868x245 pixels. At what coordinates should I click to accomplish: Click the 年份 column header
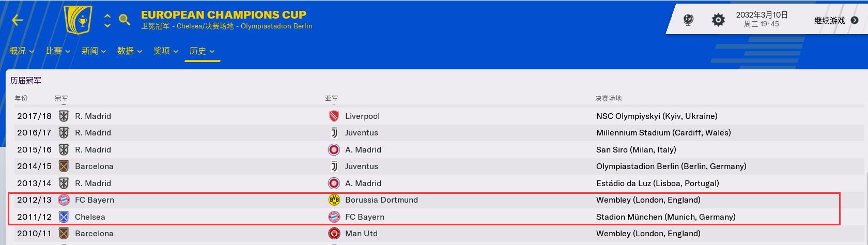(21, 98)
